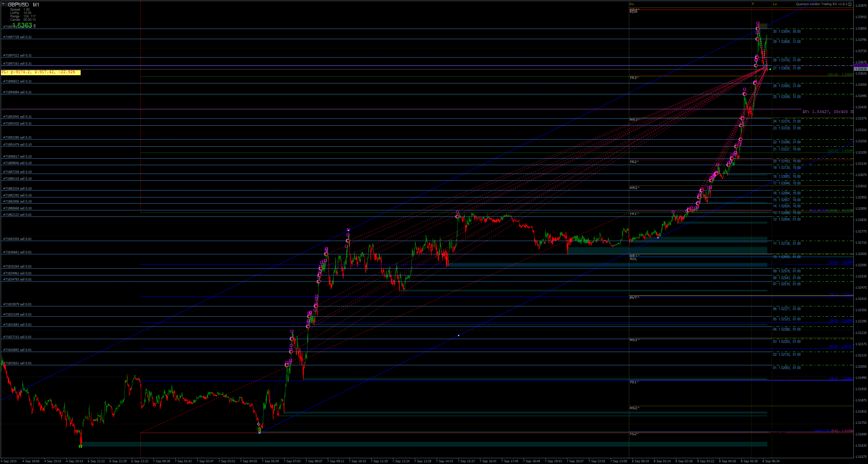This screenshot has width=868, height=464.
Task: Select order line #71890617 sell 0.10
Action: [x=17, y=157]
